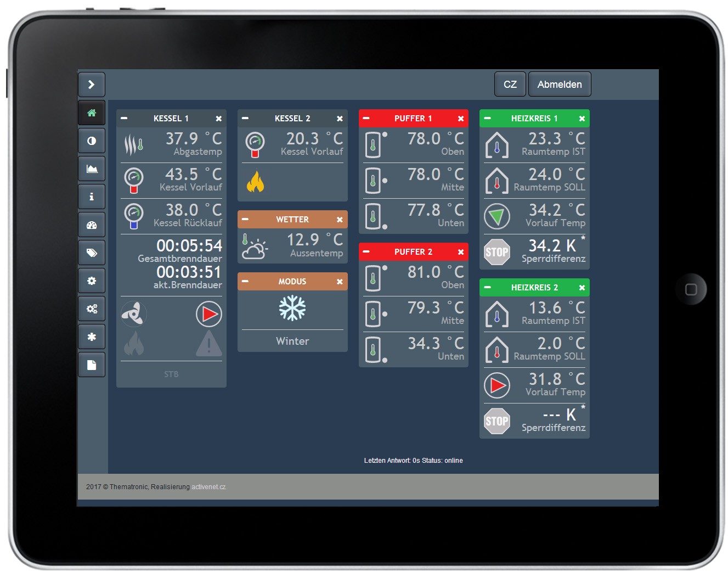Open the gauge dashboard icon in sidebar

click(92, 224)
